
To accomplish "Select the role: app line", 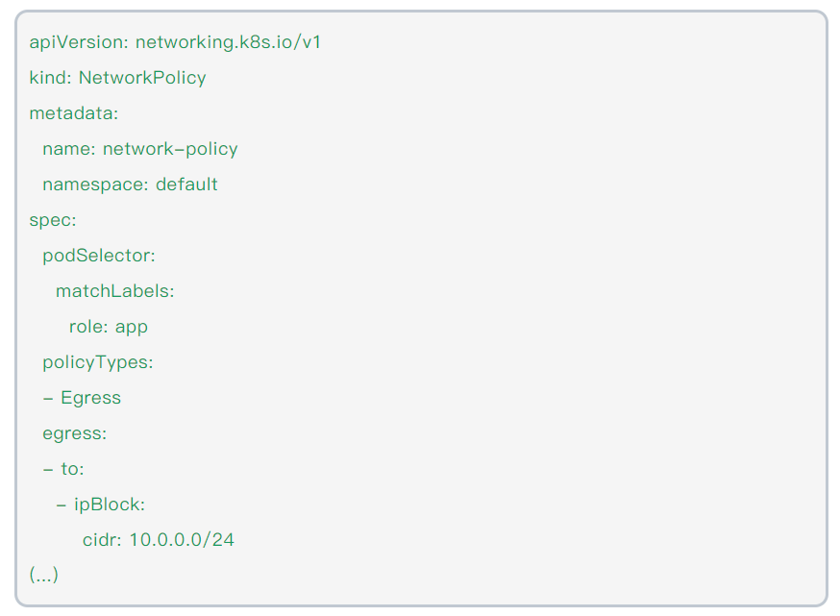I will pos(109,327).
